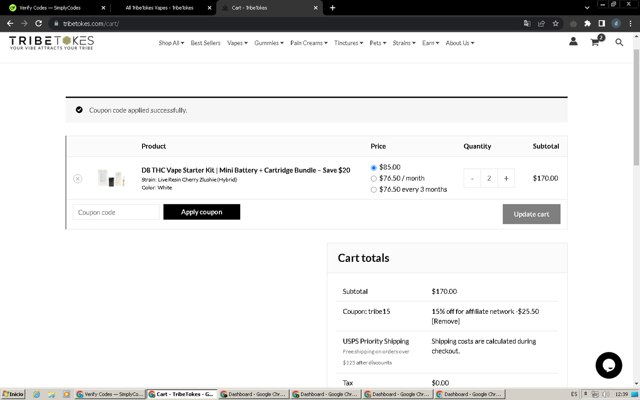View site lock information
Image resolution: width=640 pixels, height=400 pixels.
pyautogui.click(x=56, y=24)
